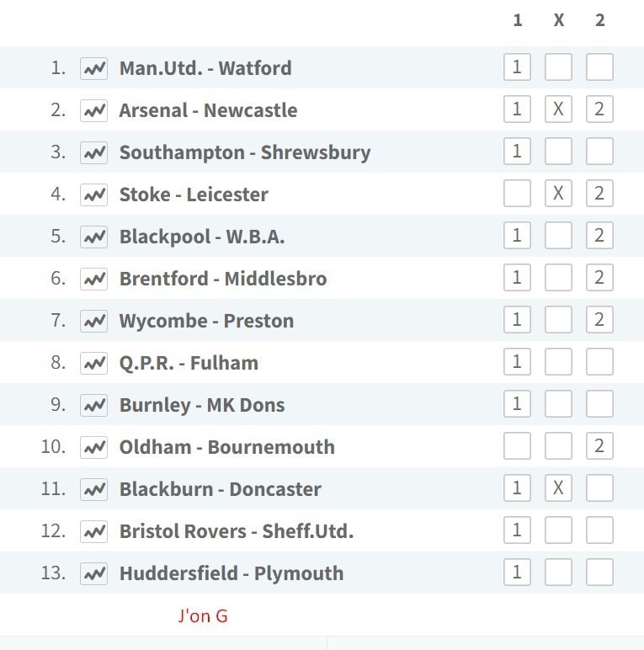Check home win box for Stoke - Leicester
This screenshot has width=644, height=650.
[517, 193]
